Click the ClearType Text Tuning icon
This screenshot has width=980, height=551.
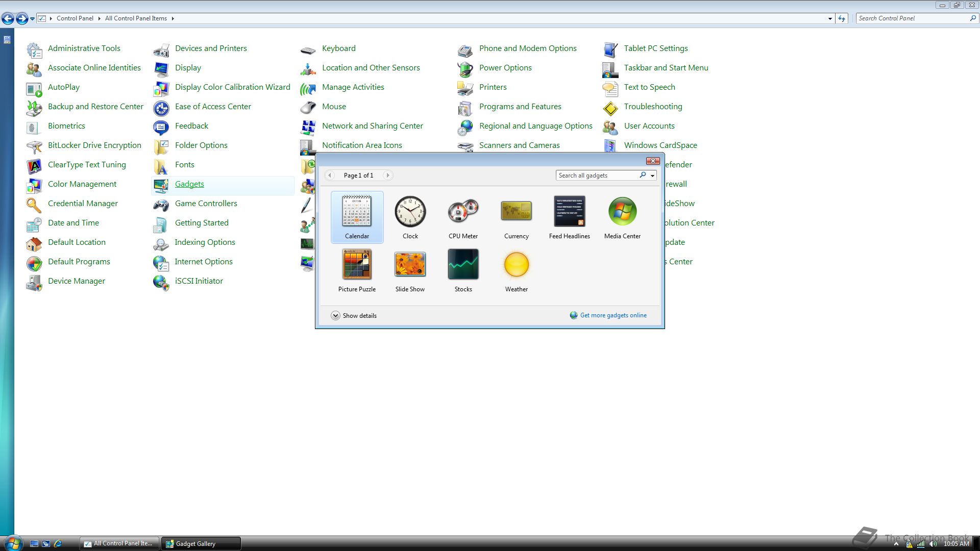coord(34,166)
